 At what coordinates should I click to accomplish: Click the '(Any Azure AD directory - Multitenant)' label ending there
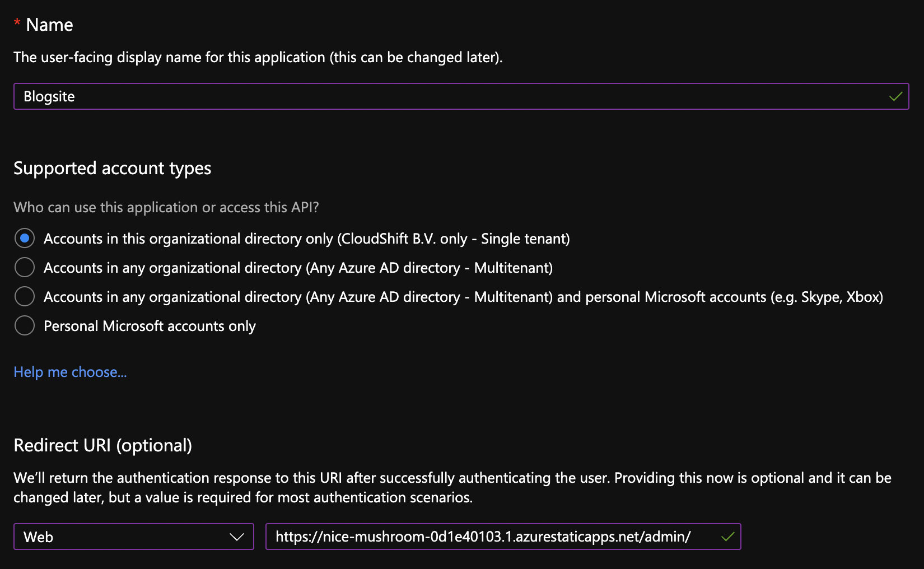coord(298,268)
